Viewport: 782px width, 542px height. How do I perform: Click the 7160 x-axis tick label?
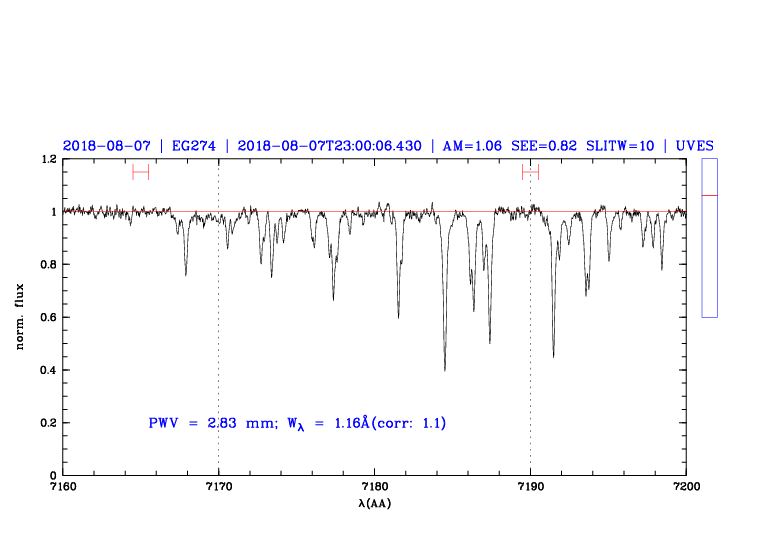pyautogui.click(x=62, y=487)
